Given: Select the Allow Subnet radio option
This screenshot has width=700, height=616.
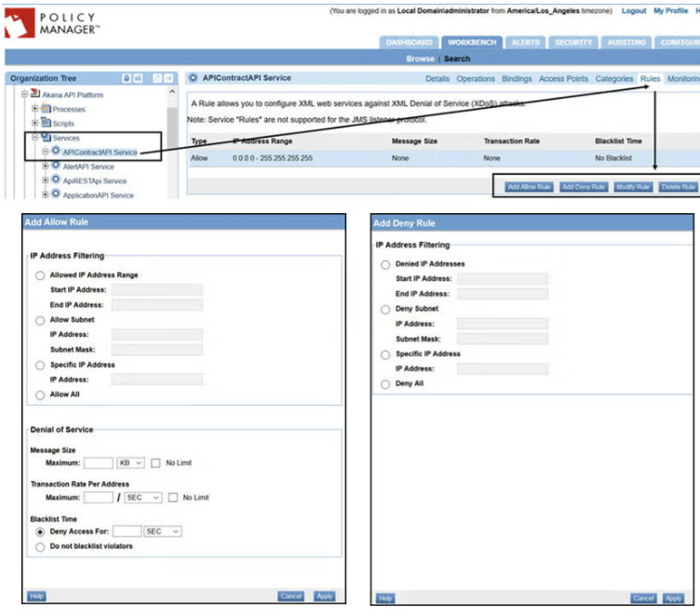Looking at the screenshot, I should tap(40, 320).
